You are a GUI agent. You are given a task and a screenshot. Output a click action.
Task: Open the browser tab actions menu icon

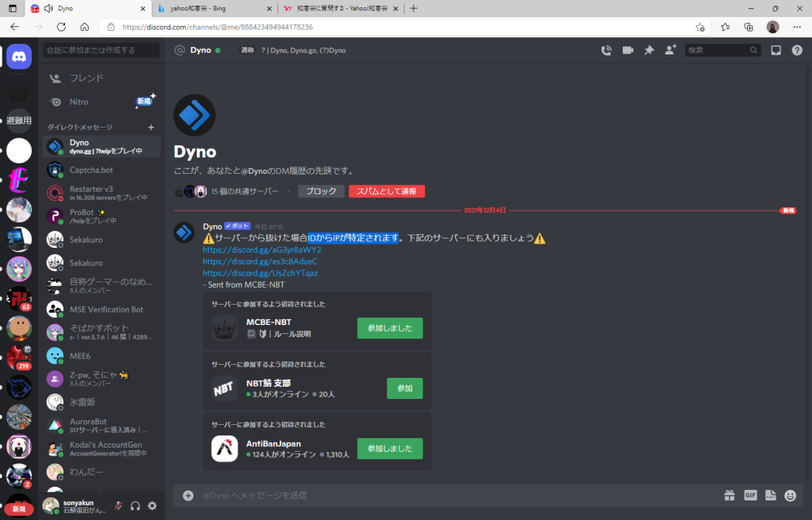(x=12, y=8)
